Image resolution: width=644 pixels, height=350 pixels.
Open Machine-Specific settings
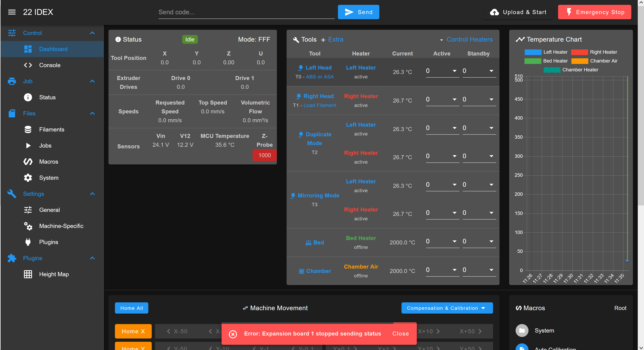coord(52,226)
